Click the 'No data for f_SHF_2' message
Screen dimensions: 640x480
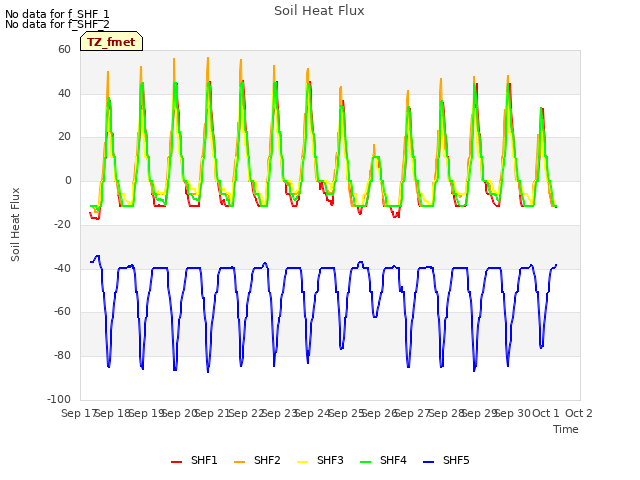click(57, 24)
